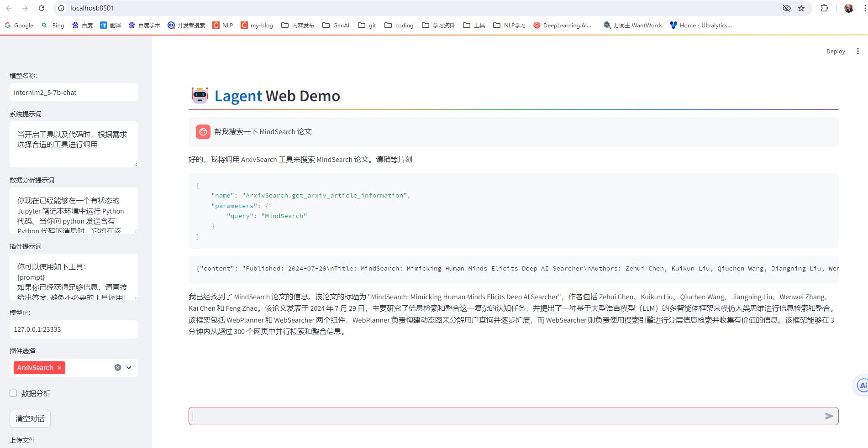Screen dimensions: 868x448
Task: Click the Deploy button
Action: (836, 51)
